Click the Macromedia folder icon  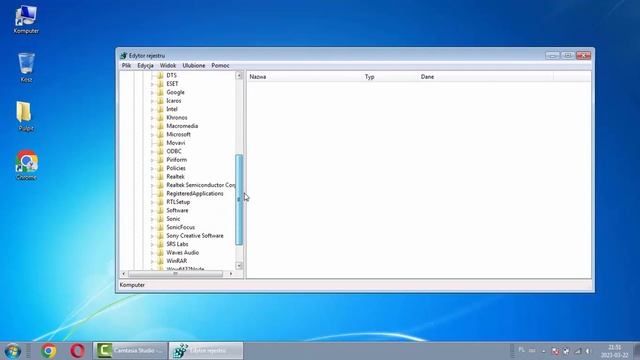tap(160, 126)
